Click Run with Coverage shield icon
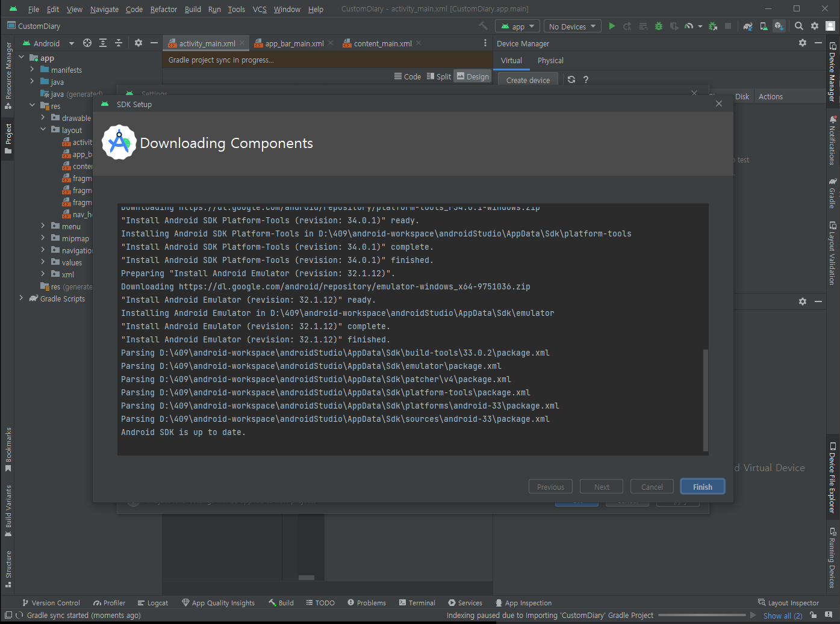The width and height of the screenshot is (840, 624). click(674, 26)
